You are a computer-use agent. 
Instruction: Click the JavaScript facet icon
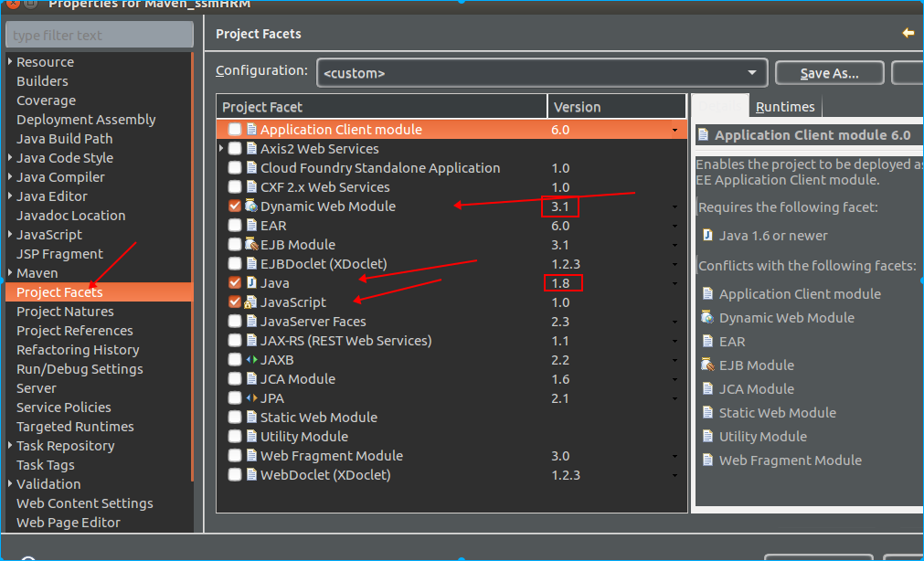point(251,302)
